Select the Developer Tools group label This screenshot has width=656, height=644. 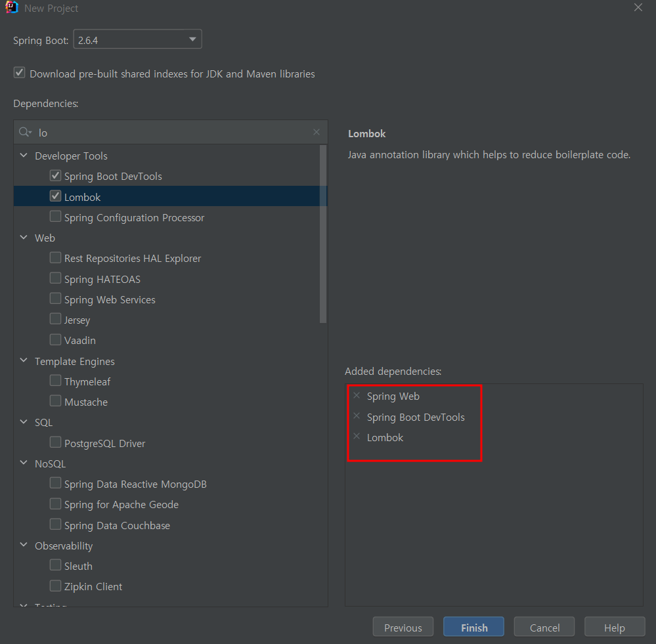tap(71, 156)
